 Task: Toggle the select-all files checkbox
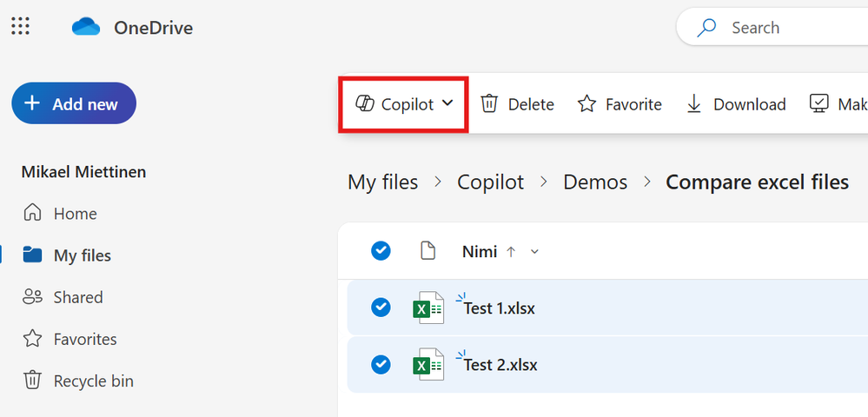381,251
